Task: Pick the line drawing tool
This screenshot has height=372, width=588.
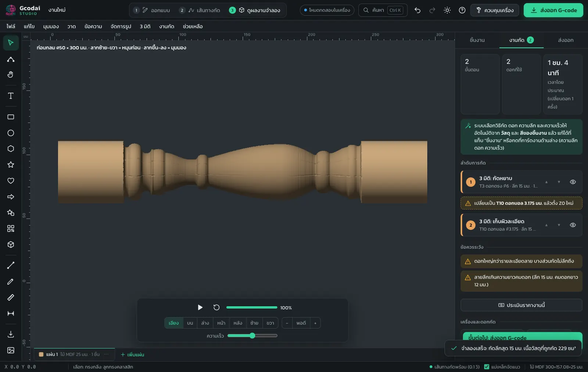Action: coord(11,266)
